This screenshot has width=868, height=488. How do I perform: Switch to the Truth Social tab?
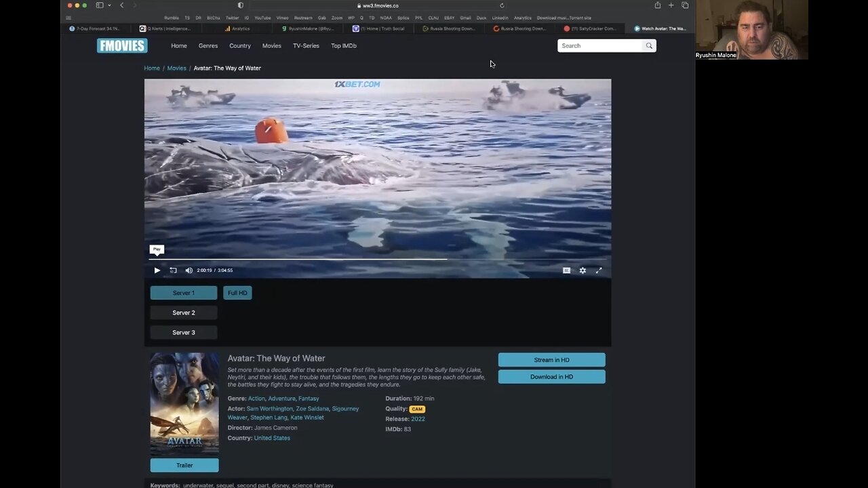[x=379, y=28]
